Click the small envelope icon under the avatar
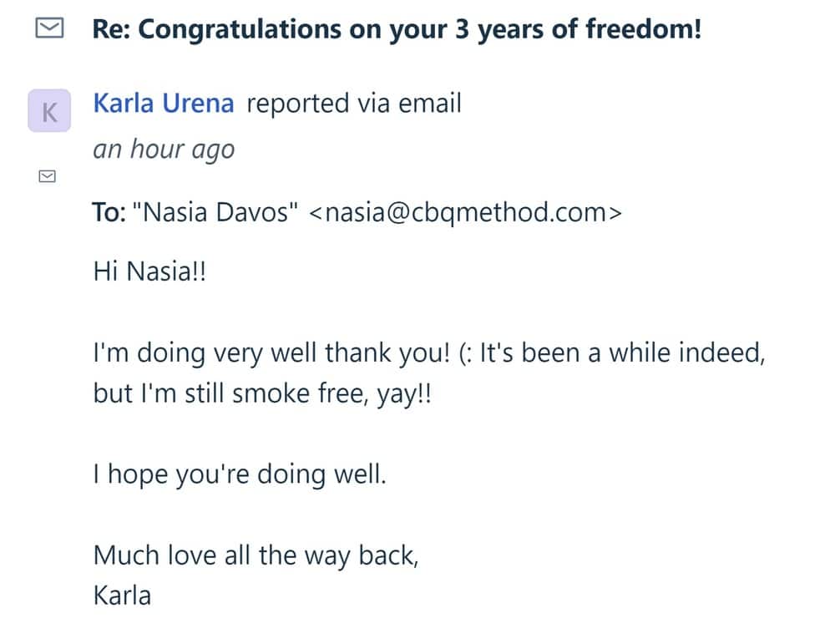 [48, 176]
